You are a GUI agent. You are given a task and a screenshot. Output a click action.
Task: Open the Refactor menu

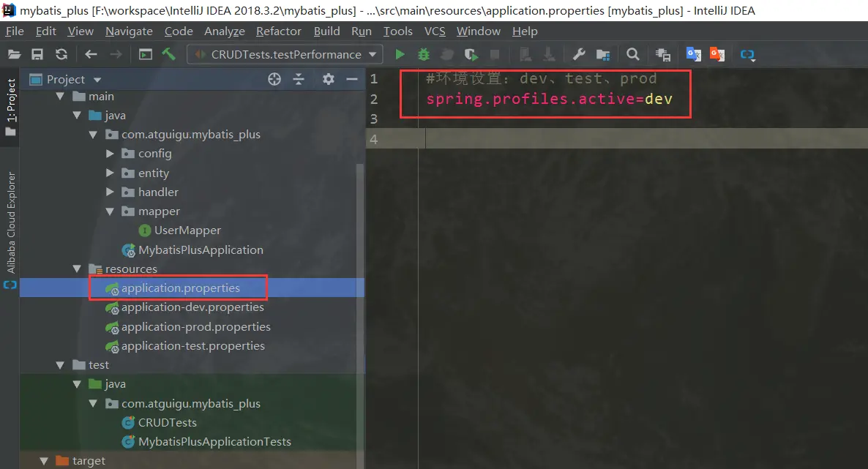(278, 31)
